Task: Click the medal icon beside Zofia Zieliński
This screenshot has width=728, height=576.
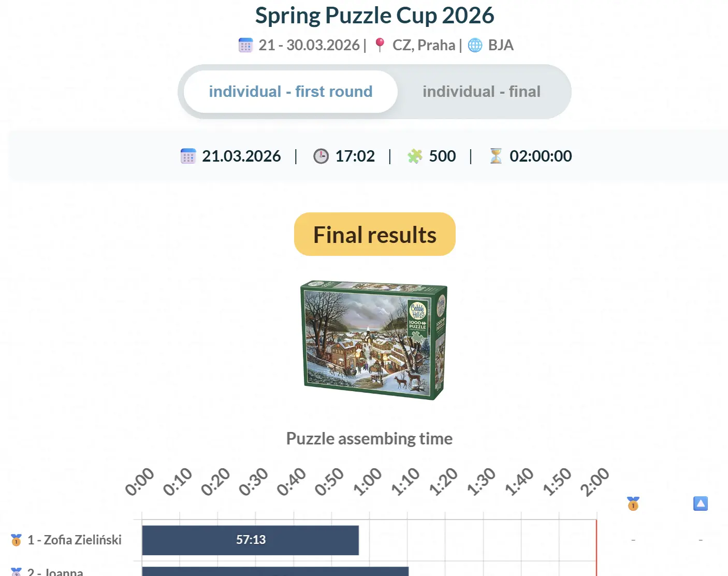Action: (x=17, y=540)
